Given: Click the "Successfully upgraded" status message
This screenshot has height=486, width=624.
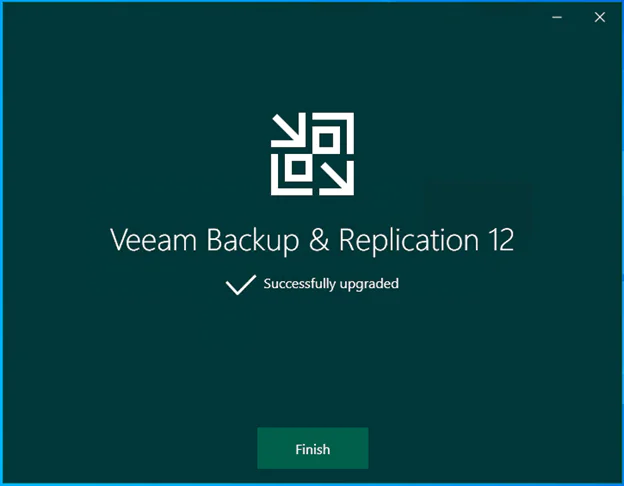Looking at the screenshot, I should [x=331, y=284].
